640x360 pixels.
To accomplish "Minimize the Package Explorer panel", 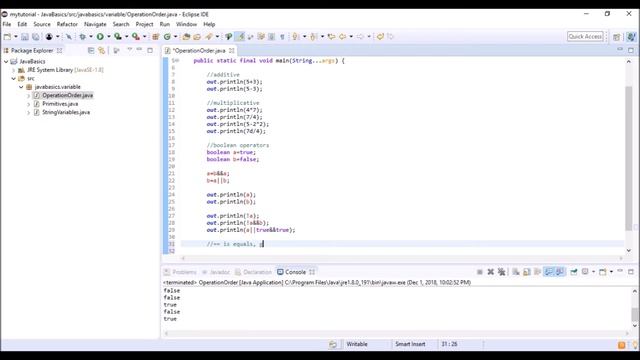I will click(x=139, y=50).
